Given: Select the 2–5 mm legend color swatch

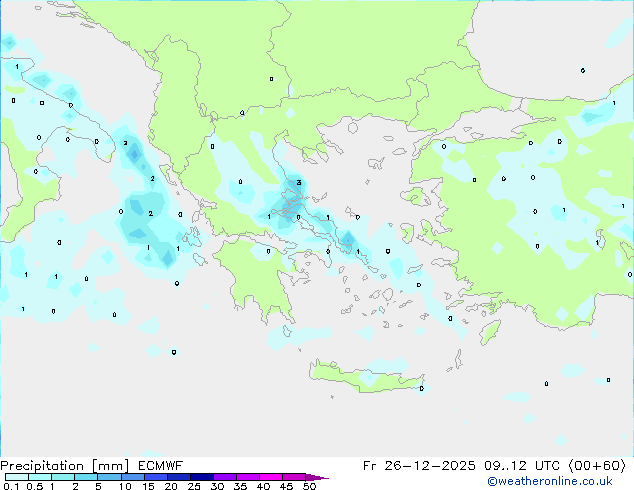Looking at the screenshot, I should [86, 477].
